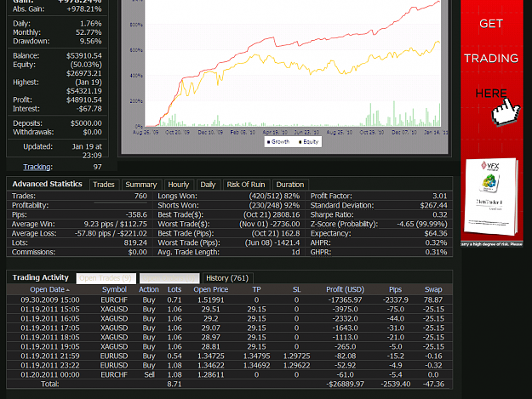Image resolution: width=532 pixels, height=399 pixels.
Task: Select the EURCHF Sell trade opened 01.20.2011
Action: pyautogui.click(x=229, y=374)
